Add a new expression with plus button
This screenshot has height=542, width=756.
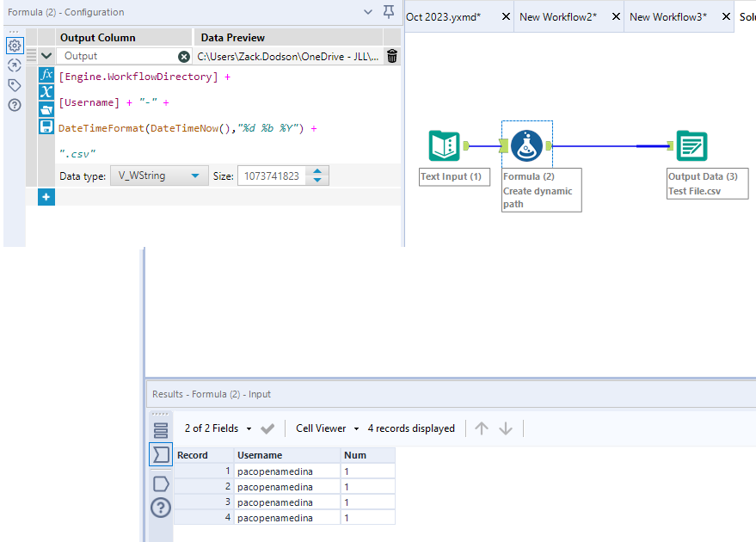(46, 197)
